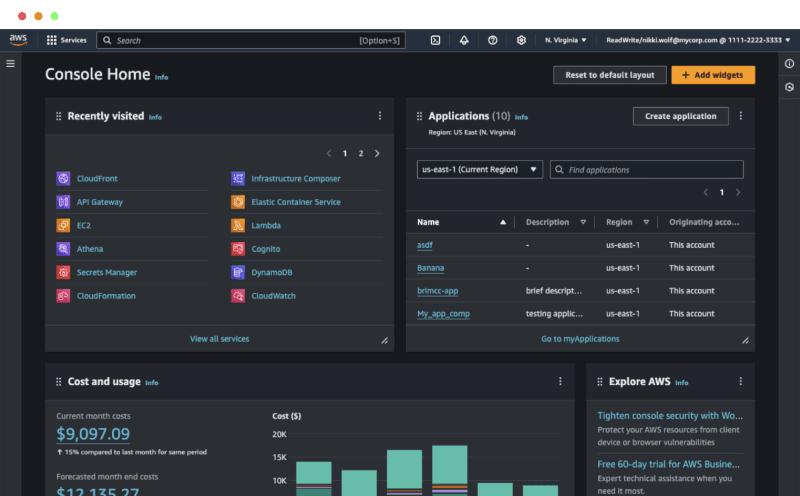Open Applications widget options menu
Image resolution: width=800 pixels, height=496 pixels.
[x=740, y=116]
